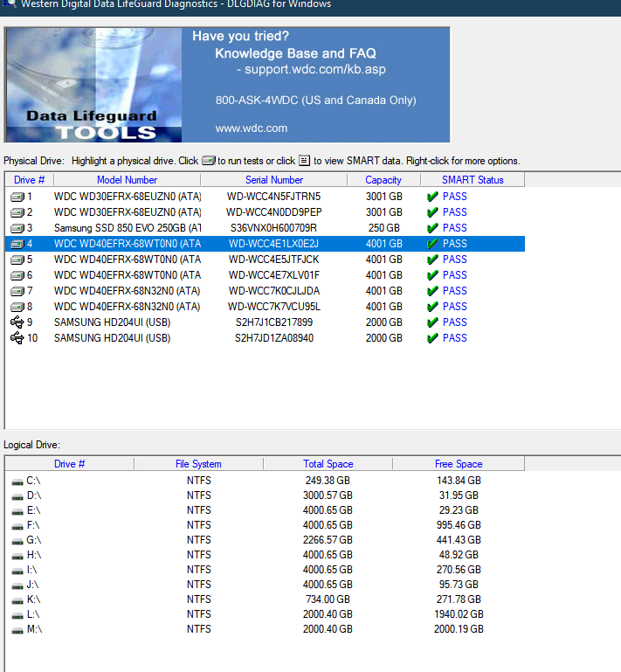This screenshot has height=672, width=621.
Task: Click 734.00 GB total space value
Action: [x=328, y=599]
